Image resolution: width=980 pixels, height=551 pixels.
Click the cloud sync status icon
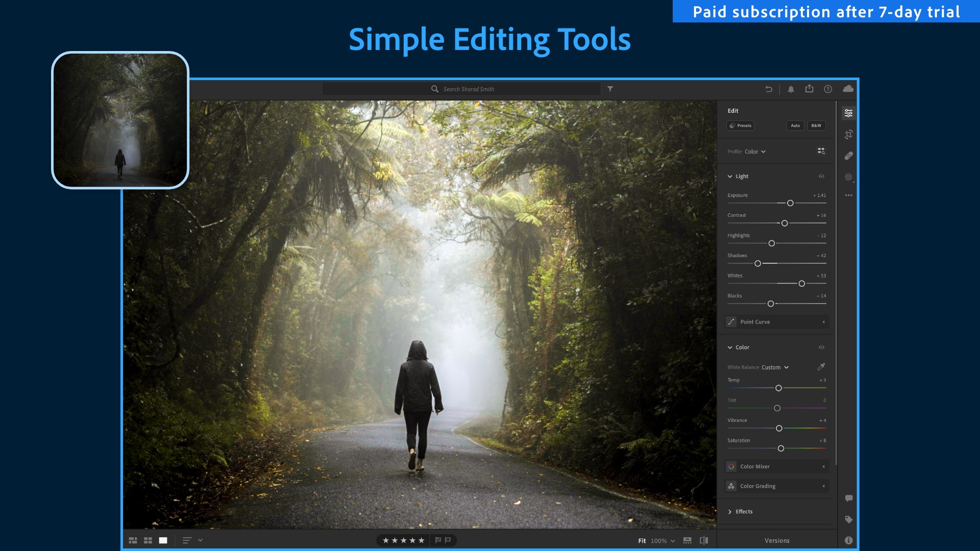[848, 89]
